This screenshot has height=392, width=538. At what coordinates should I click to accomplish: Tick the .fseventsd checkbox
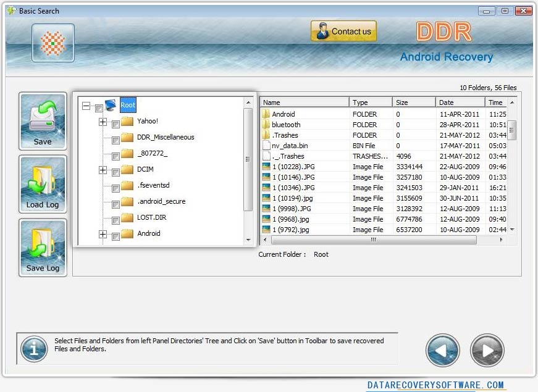click(116, 188)
